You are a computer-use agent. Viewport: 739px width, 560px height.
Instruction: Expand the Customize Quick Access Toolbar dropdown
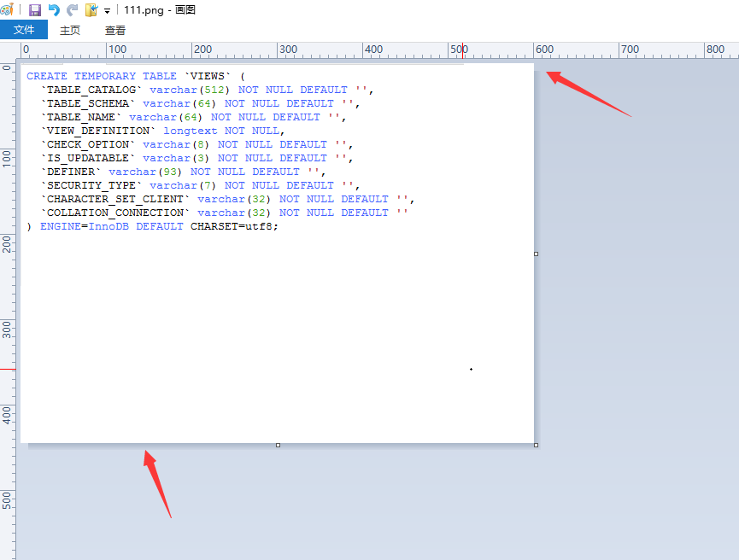coord(108,11)
